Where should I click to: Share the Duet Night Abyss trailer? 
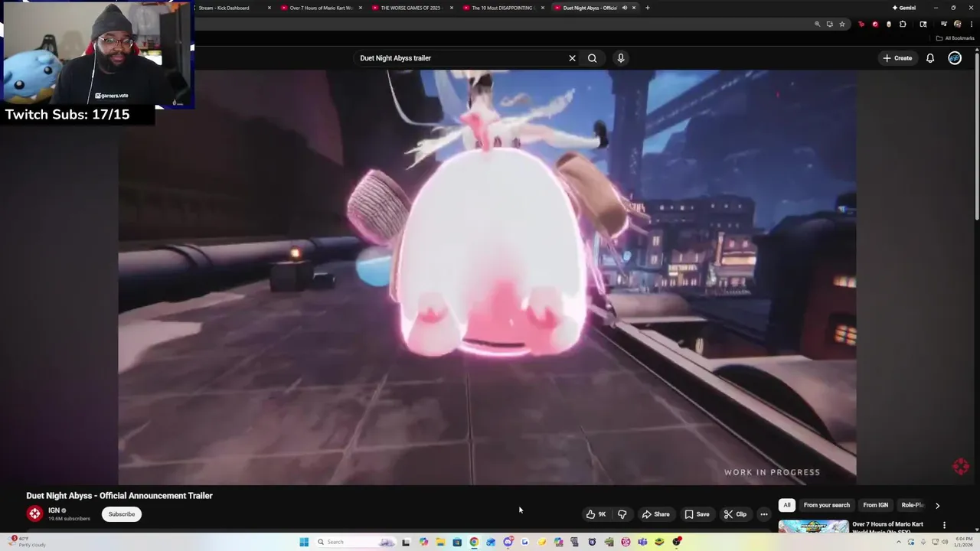pyautogui.click(x=656, y=514)
